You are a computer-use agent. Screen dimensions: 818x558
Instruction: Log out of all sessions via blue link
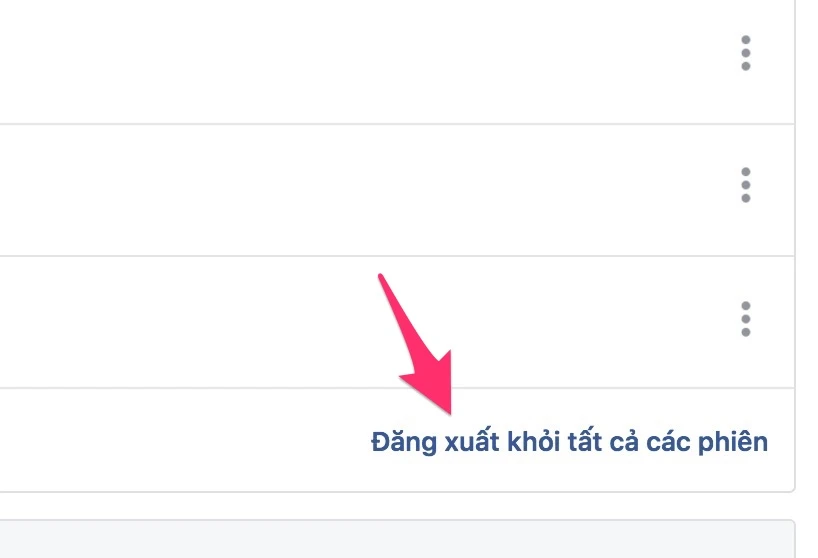[x=569, y=442]
